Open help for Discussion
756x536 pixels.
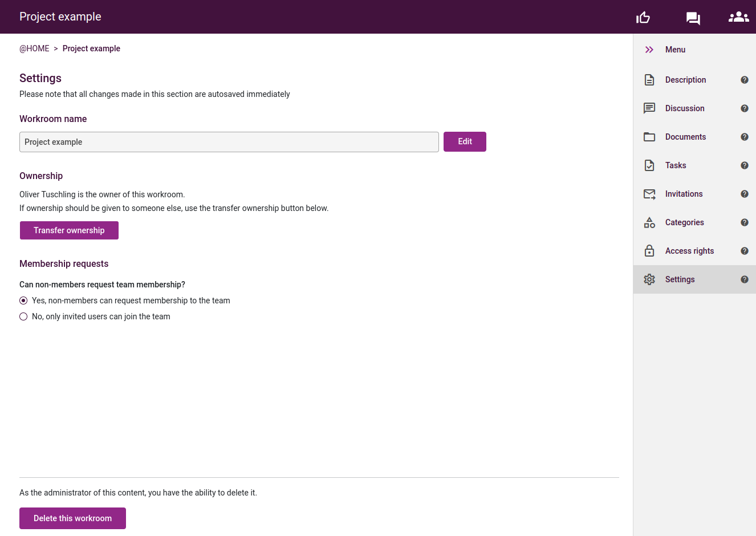[x=745, y=108]
